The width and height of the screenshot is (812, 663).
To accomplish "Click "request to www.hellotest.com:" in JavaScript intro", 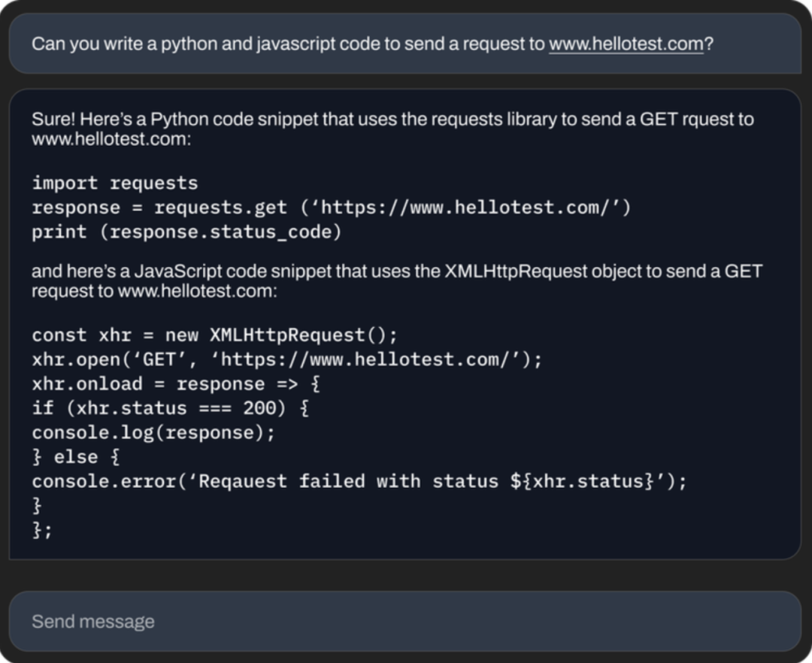I will click(154, 292).
